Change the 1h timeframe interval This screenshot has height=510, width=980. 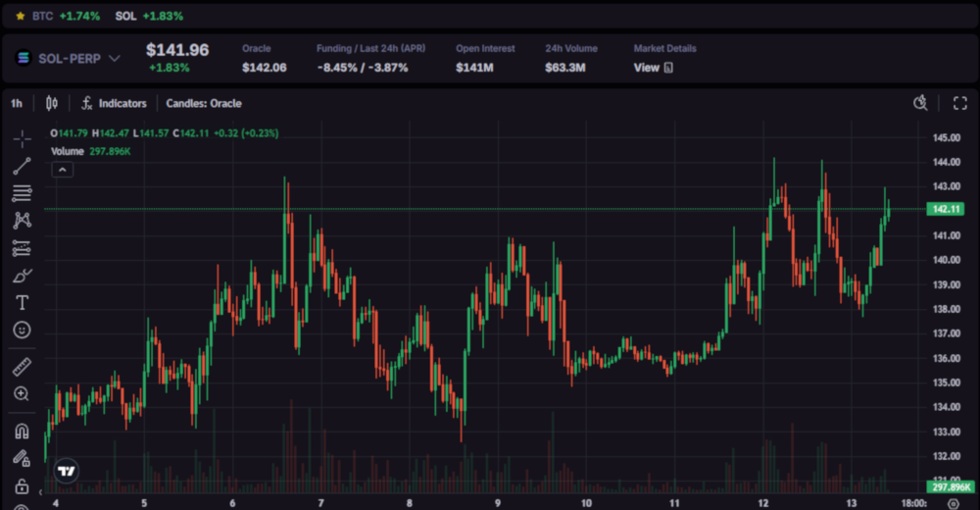17,103
